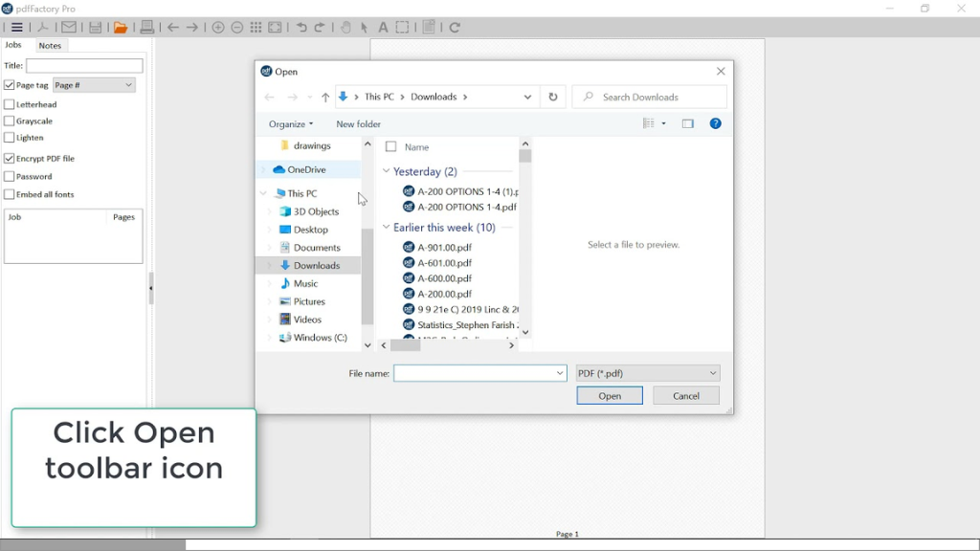
Task: Click the Title input field
Action: coord(84,66)
